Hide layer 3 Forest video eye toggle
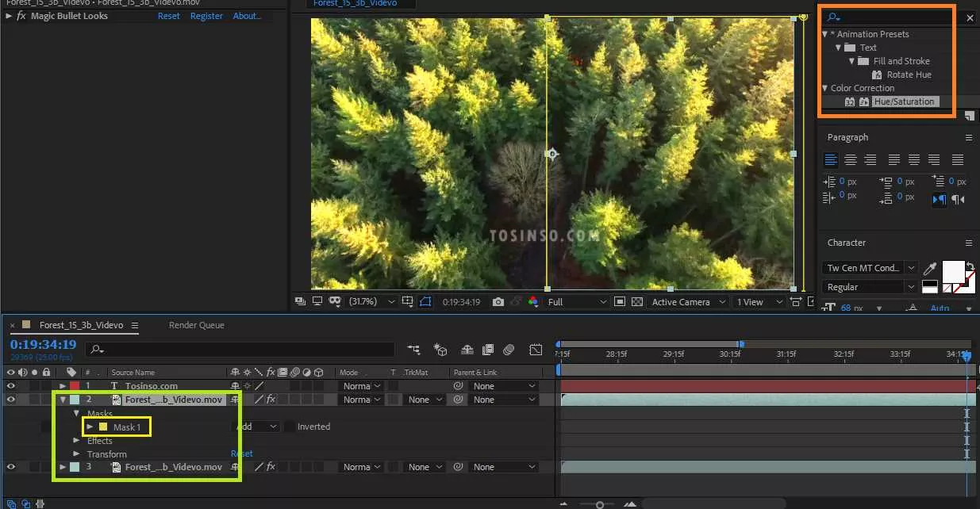Viewport: 980px width, 509px height. tap(11, 467)
